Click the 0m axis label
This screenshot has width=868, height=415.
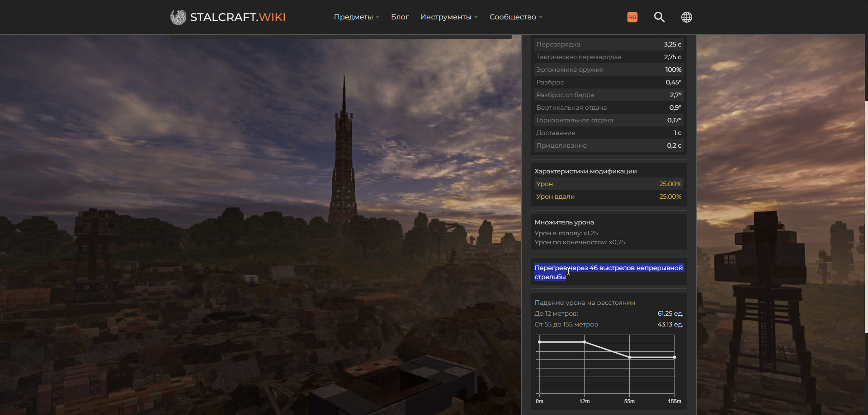539,401
